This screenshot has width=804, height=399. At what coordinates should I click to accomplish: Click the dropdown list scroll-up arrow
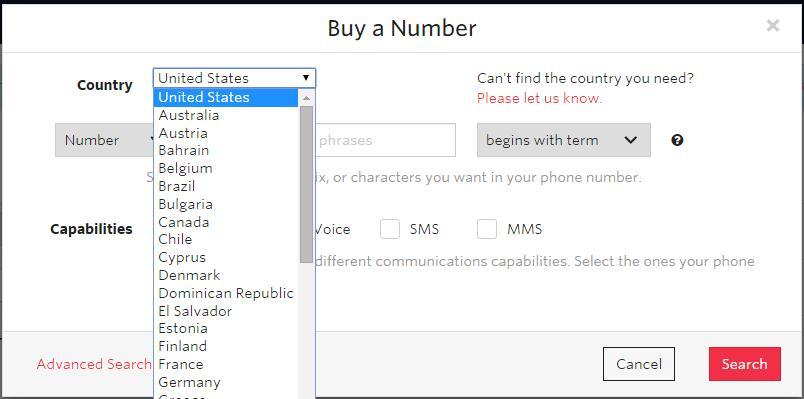(x=306, y=97)
